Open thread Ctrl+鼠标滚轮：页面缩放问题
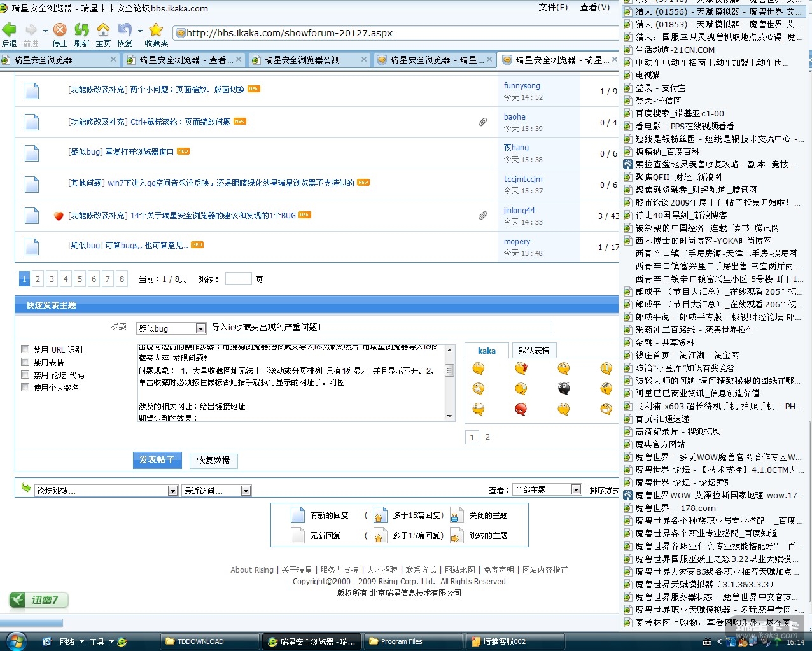The width and height of the screenshot is (812, 651). [181, 122]
